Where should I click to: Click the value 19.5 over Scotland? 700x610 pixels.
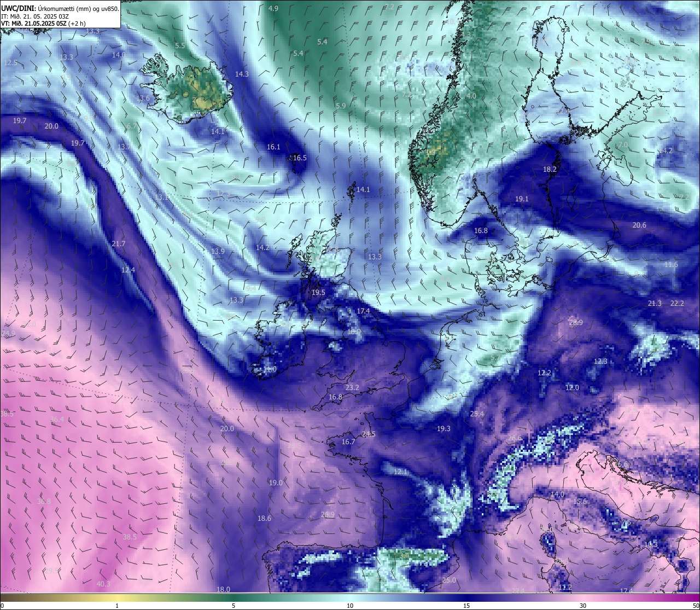point(318,293)
